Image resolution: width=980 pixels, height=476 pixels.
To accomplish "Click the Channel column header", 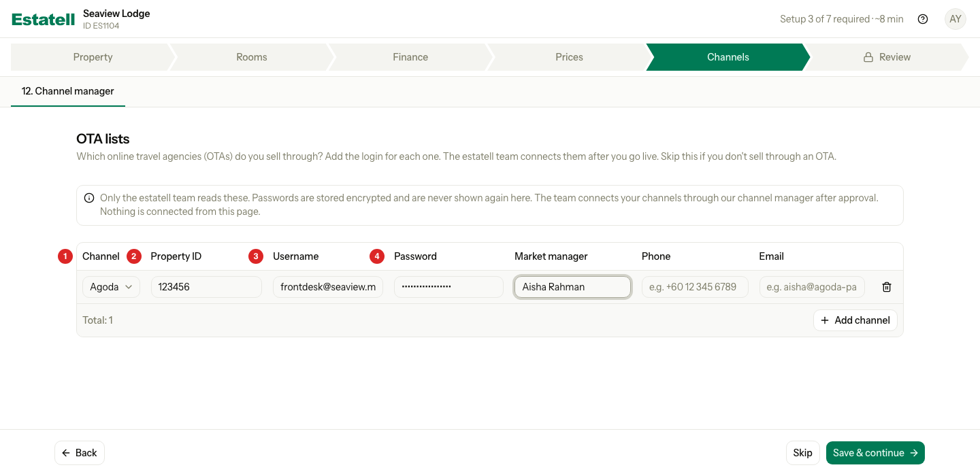I will [x=101, y=256].
